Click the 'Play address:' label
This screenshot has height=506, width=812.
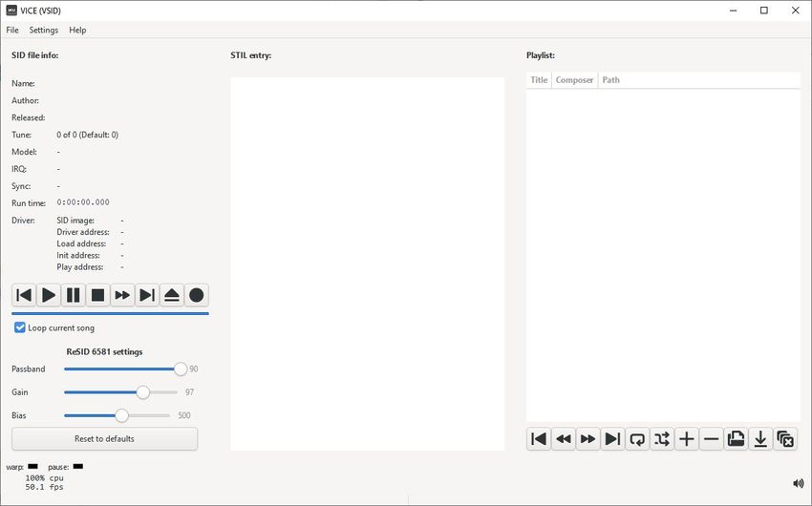click(x=79, y=267)
